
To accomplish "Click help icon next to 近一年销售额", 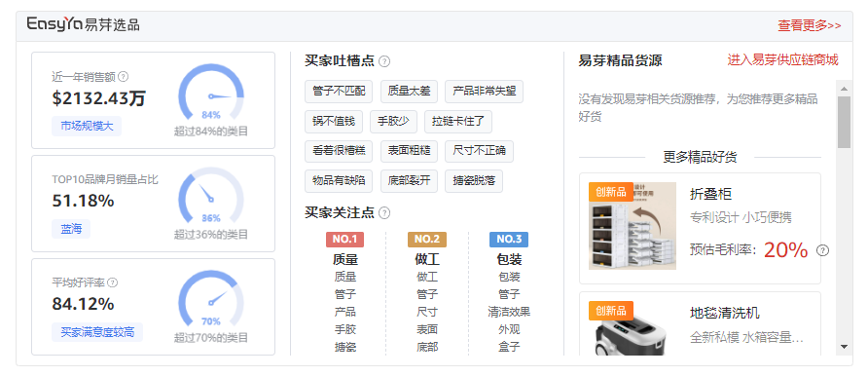I will coord(124,76).
